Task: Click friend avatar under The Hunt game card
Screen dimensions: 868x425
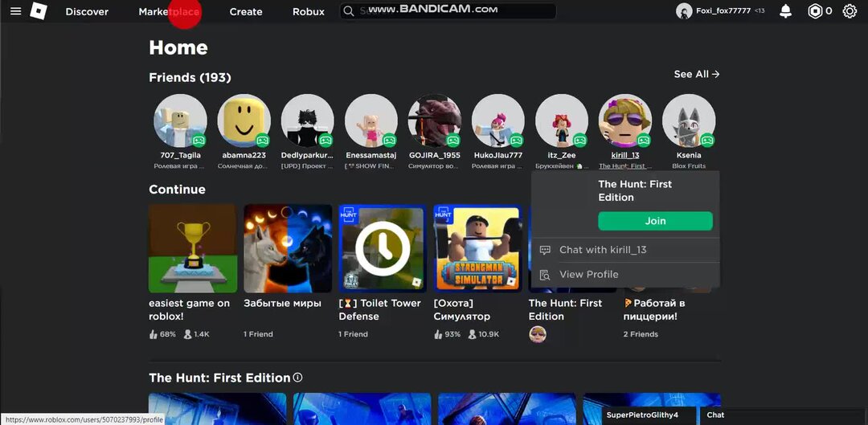Action: [538, 334]
